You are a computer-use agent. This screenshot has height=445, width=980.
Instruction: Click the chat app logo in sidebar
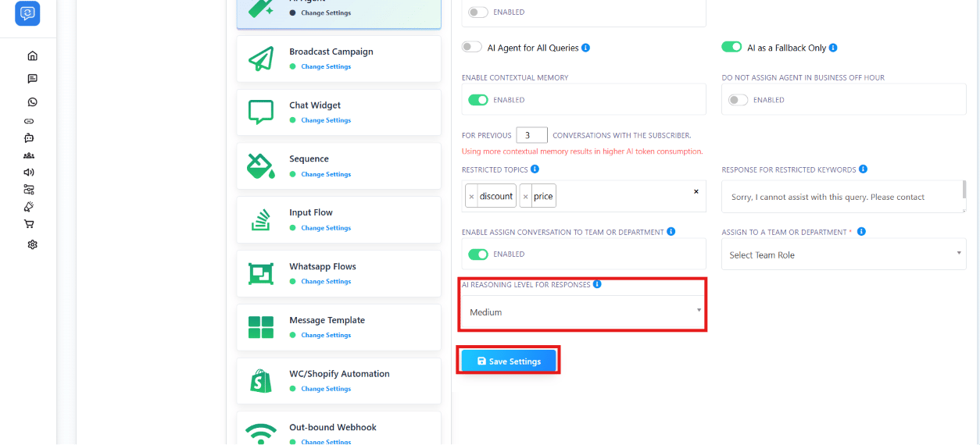(27, 13)
